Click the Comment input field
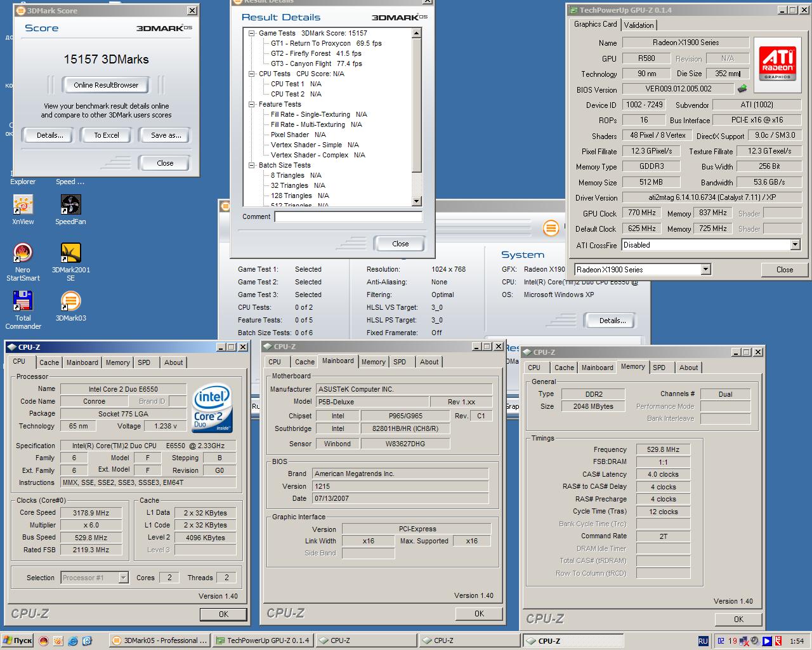This screenshot has height=650, width=812. tap(348, 216)
